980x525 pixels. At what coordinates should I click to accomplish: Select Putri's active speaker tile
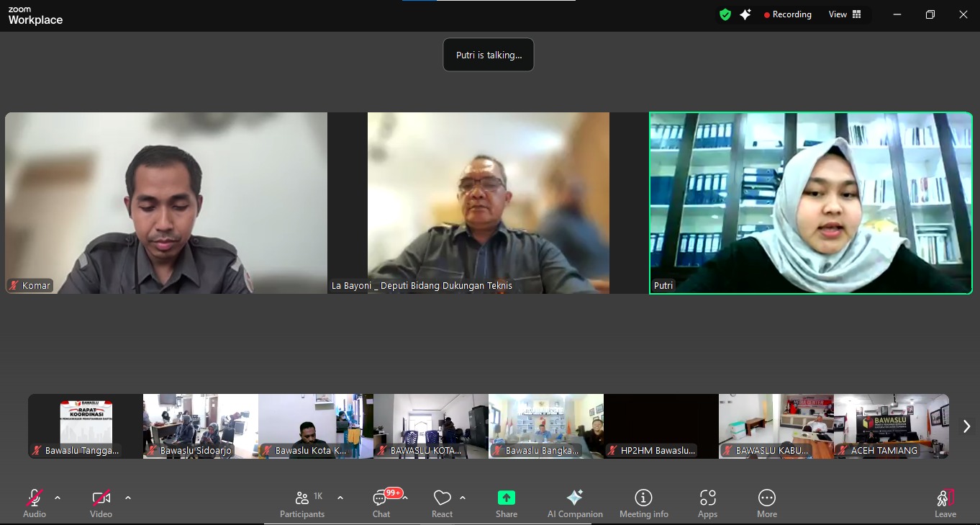click(x=811, y=203)
